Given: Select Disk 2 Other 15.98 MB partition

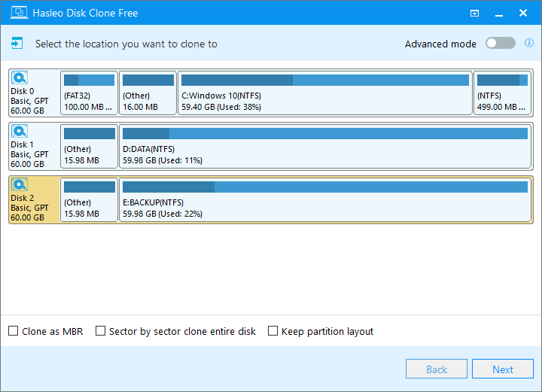Looking at the screenshot, I should pos(89,199).
